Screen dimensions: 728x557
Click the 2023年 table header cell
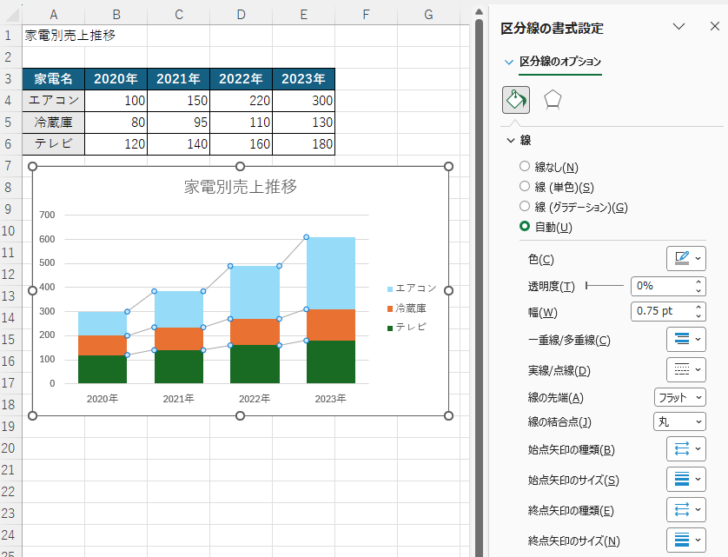304,79
